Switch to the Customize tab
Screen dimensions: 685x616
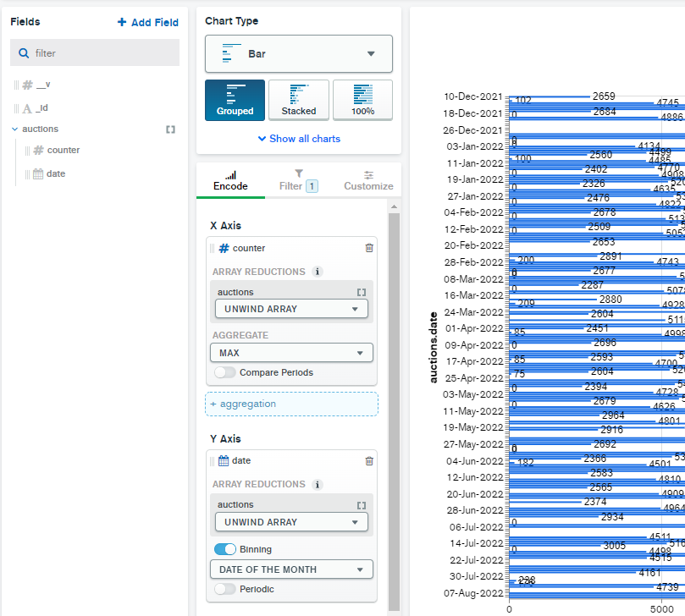(x=368, y=179)
